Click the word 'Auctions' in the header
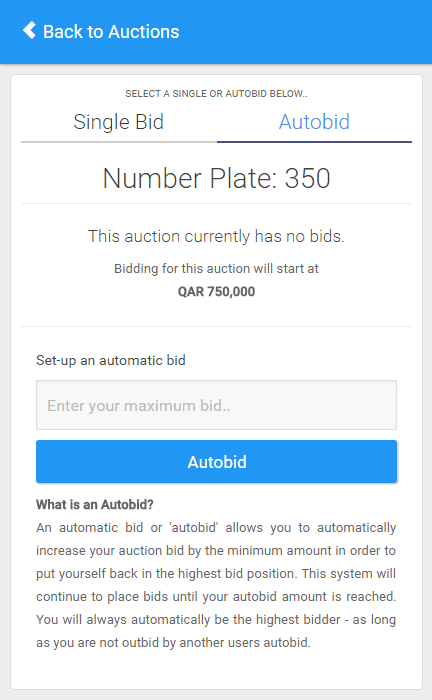Image resolution: width=432 pixels, height=700 pixels. 144,32
